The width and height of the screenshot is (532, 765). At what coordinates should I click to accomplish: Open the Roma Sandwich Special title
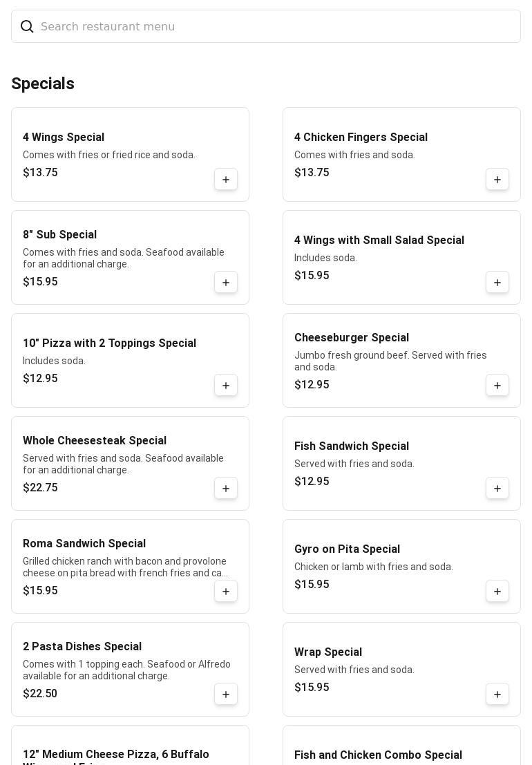click(x=84, y=544)
